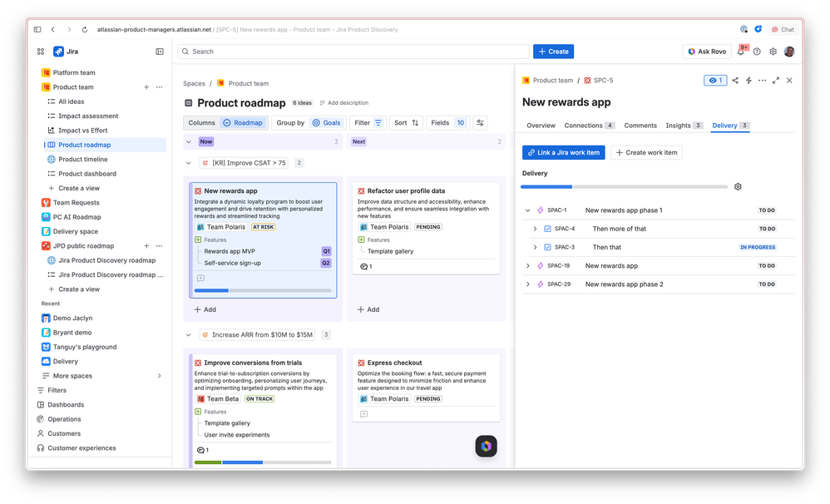The width and height of the screenshot is (830, 504).
Task: Open more options for Product team space
Action: coord(160,86)
